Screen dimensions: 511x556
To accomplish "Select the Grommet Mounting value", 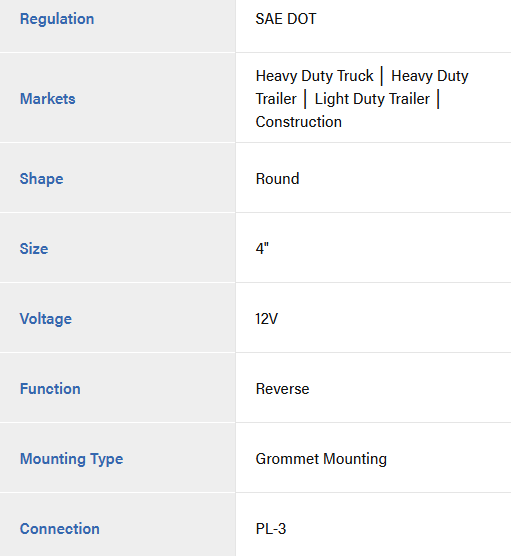I will tap(321, 459).
